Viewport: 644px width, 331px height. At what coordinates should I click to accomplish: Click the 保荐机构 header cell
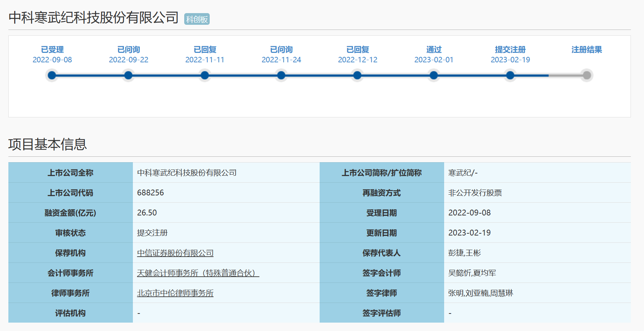tap(71, 253)
